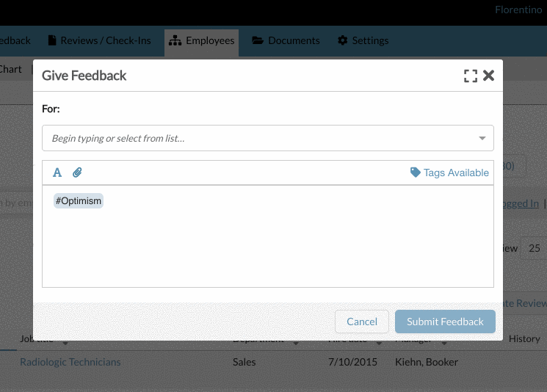Screen dimensions: 547x392
Task: Open the Radiologic Technicians link
Action: [x=70, y=362]
